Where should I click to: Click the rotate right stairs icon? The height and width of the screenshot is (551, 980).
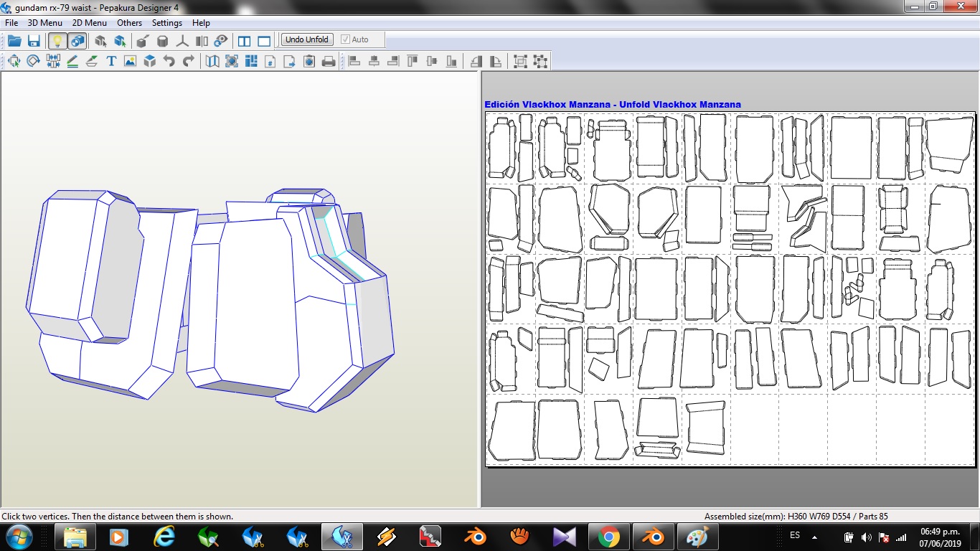point(496,61)
